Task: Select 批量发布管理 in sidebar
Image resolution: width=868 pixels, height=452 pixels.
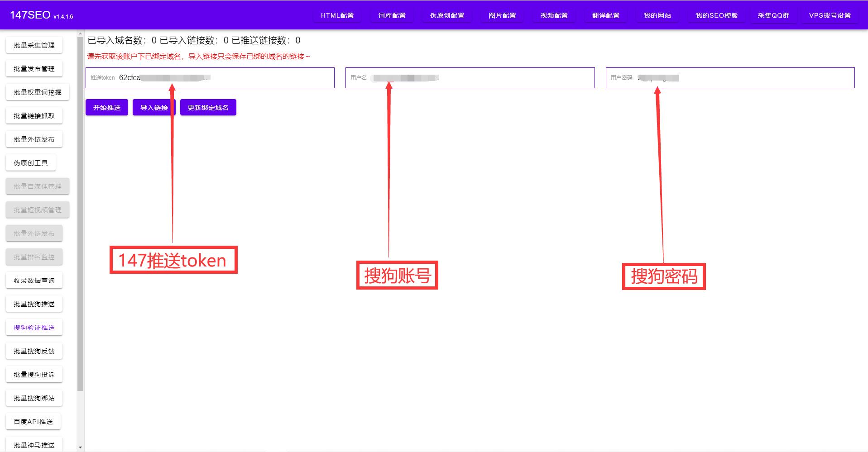Action: pyautogui.click(x=34, y=69)
